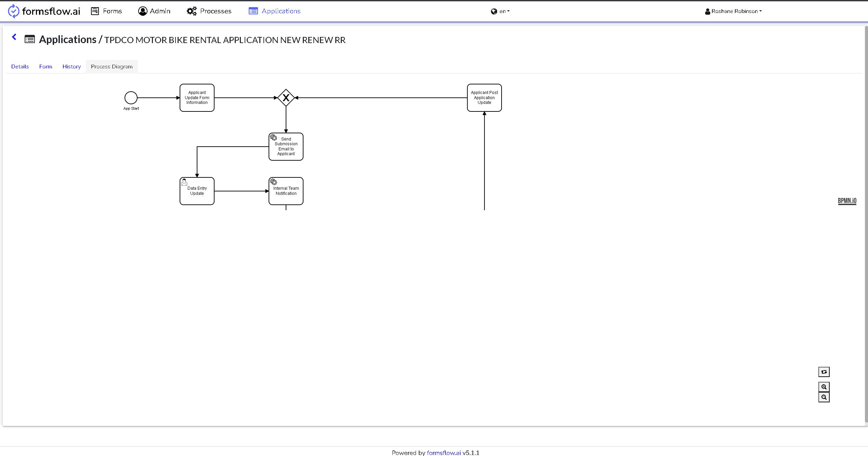Zoom in on the diagram with magnifier plus

pos(824,387)
